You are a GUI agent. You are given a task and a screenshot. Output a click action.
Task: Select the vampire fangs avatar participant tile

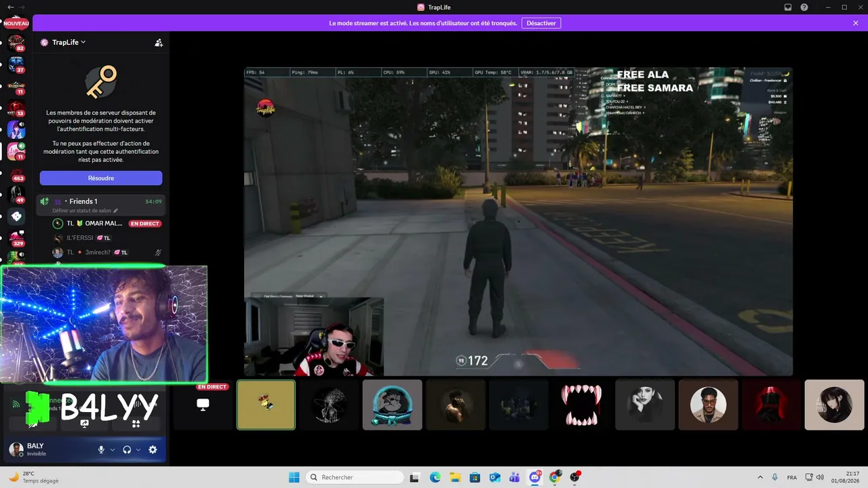coord(582,405)
